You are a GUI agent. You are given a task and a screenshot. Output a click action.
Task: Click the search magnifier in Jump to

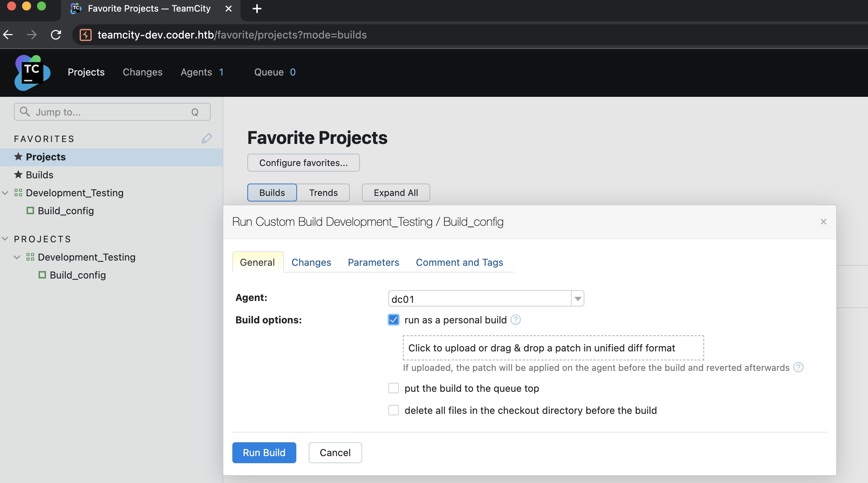(25, 112)
